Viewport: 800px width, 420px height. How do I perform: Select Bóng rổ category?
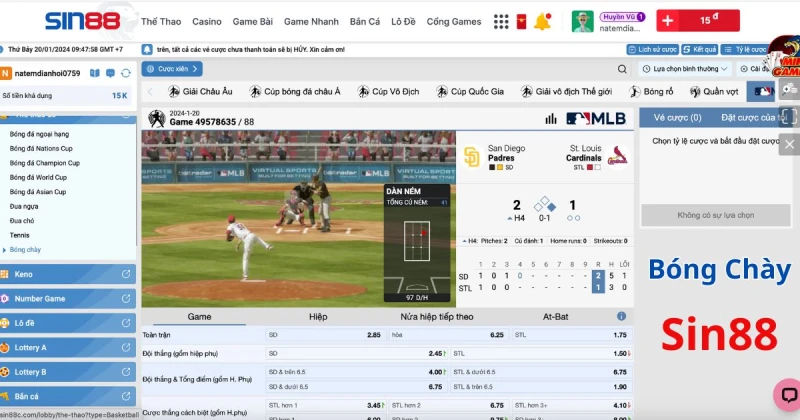[652, 91]
